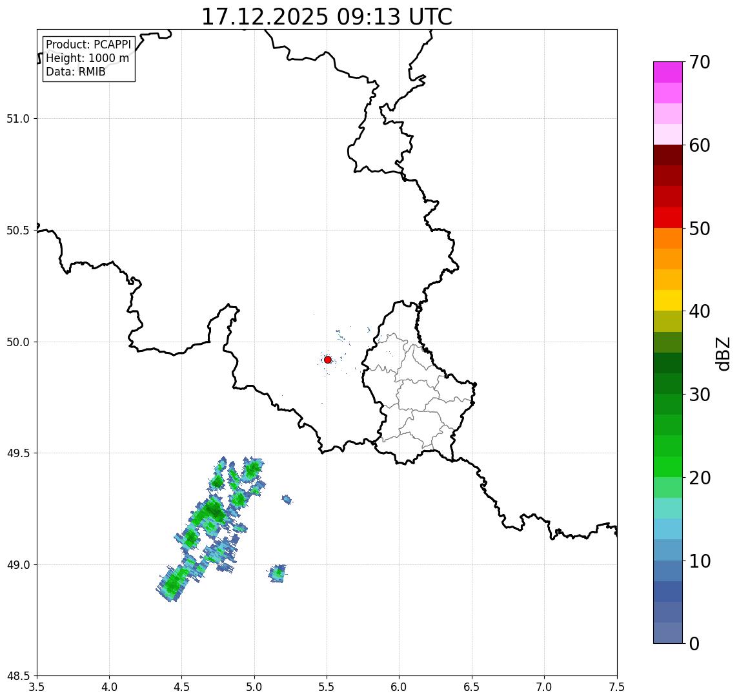The height and width of the screenshot is (700, 739).
Task: Click the 'Data: RMIB' text
Action: 76,72
